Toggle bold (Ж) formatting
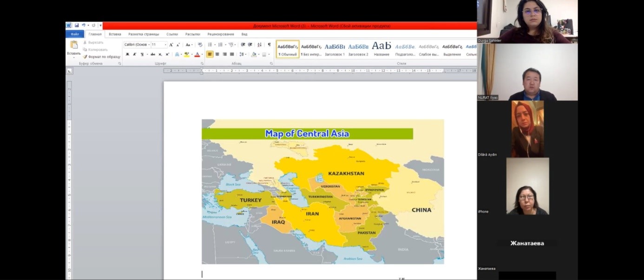 tap(127, 54)
